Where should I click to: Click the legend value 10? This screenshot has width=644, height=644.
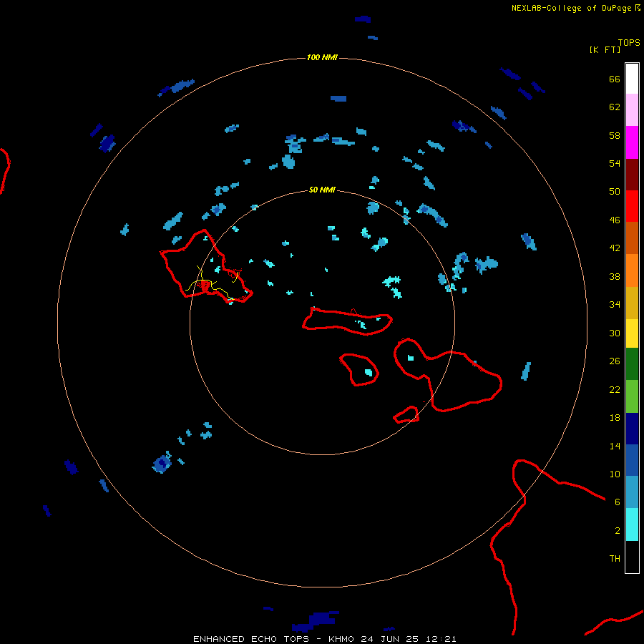pos(615,474)
